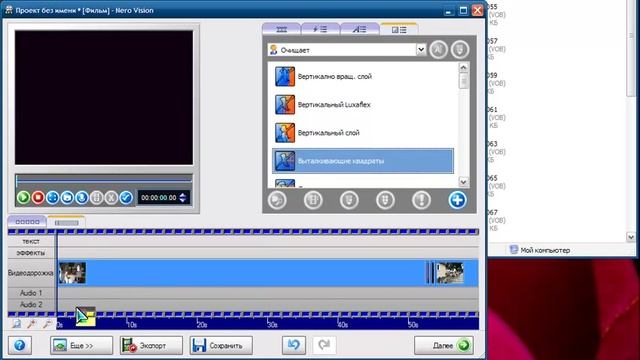This screenshot has width=640, height=360.
Task: Select the Вертикальный Luxaflex transition
Action: tap(363, 104)
